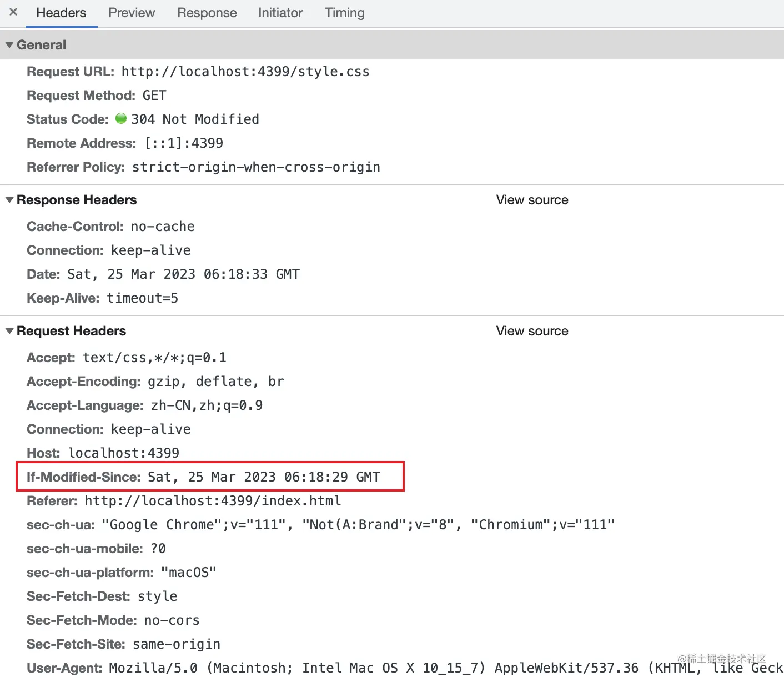The width and height of the screenshot is (784, 682).
Task: Click the Request Method label
Action: [81, 96]
